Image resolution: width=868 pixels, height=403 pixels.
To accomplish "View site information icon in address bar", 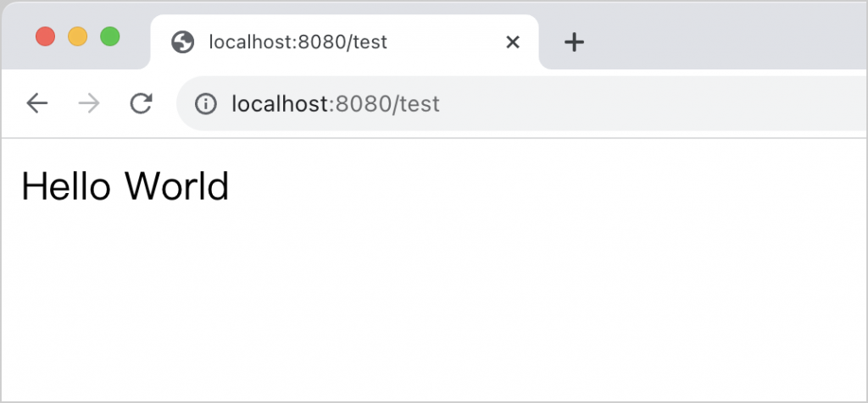I will click(x=205, y=104).
